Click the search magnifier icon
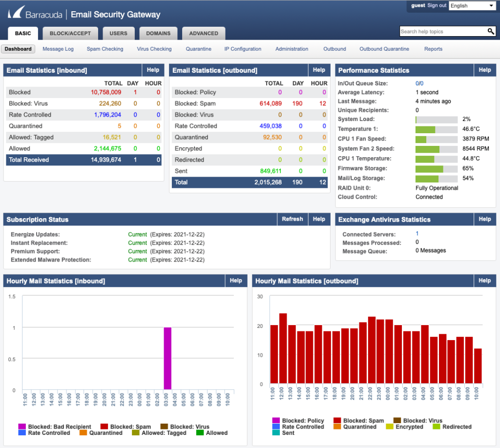The height and width of the screenshot is (448, 500). pos(491,31)
